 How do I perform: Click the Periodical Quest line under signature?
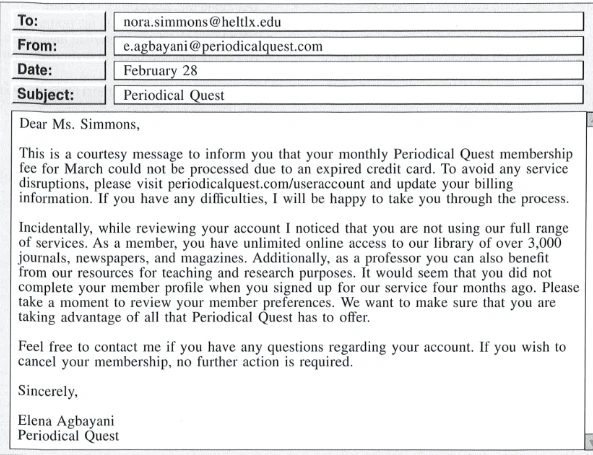coord(68,436)
